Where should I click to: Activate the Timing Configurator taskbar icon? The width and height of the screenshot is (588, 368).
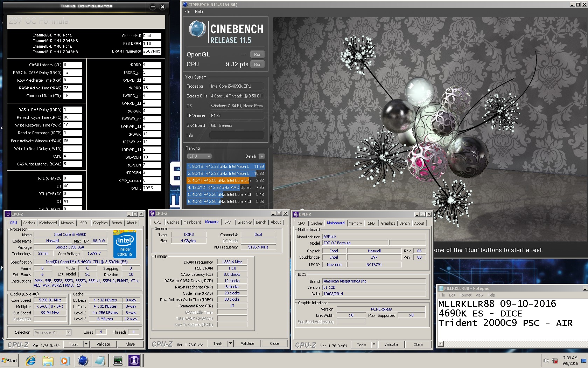118,361
